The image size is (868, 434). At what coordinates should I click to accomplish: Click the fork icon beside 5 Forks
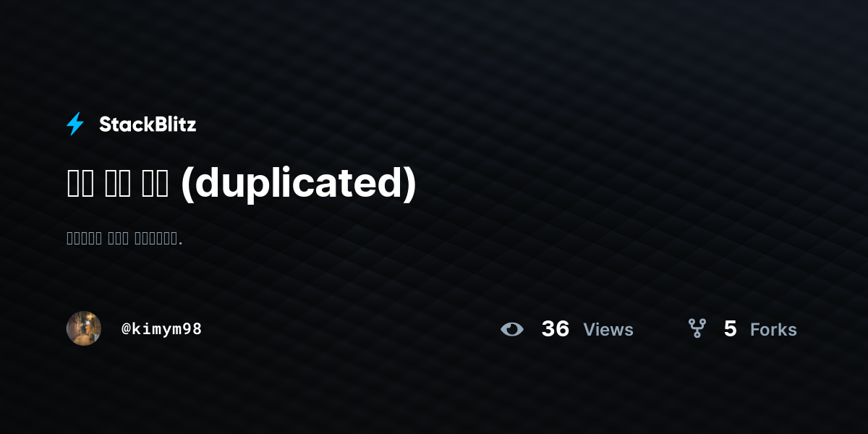click(x=697, y=328)
